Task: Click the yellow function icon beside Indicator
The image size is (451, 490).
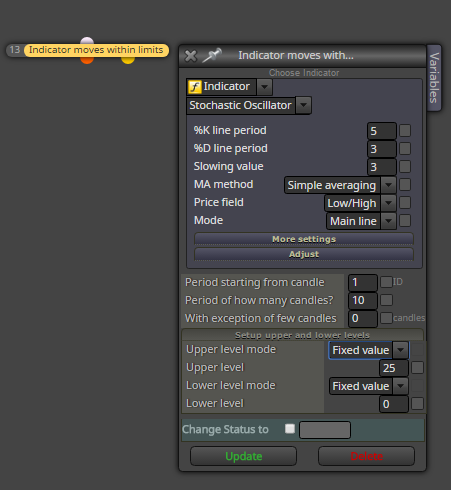Action: point(195,87)
